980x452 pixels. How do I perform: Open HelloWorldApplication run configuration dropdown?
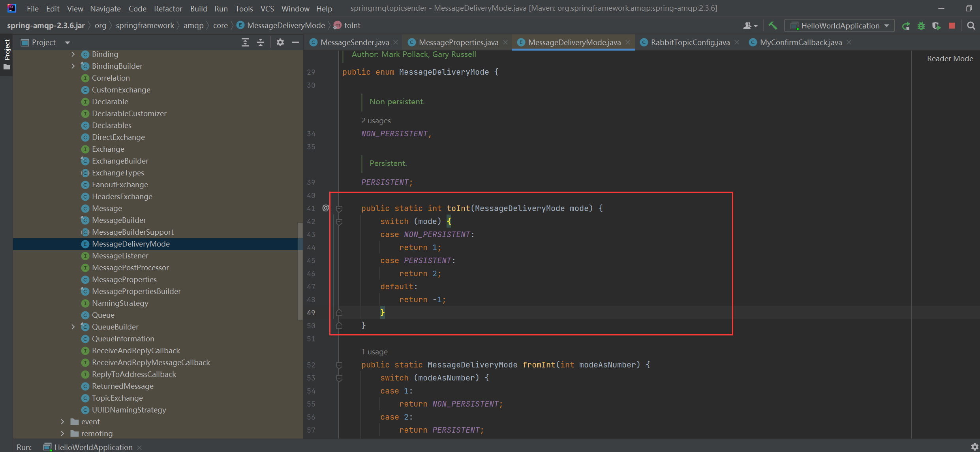coord(839,26)
